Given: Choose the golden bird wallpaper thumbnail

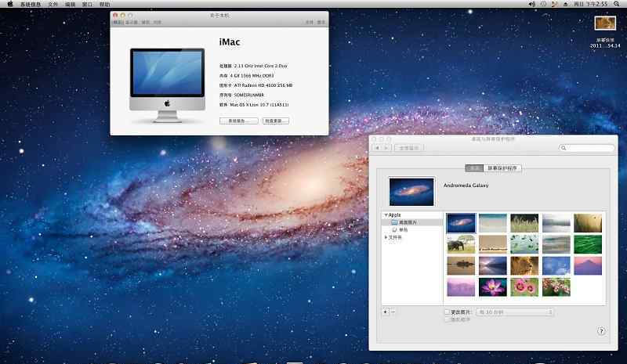Looking at the screenshot, I should 588,223.
